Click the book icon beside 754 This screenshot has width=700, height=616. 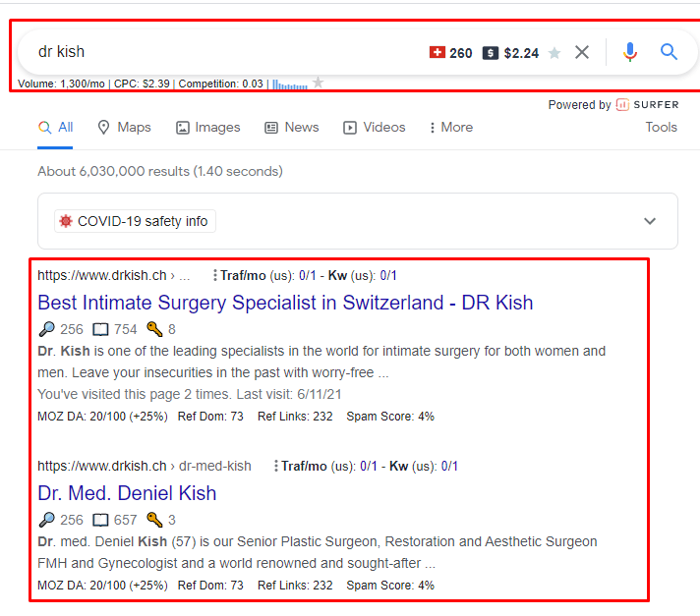pyautogui.click(x=100, y=330)
